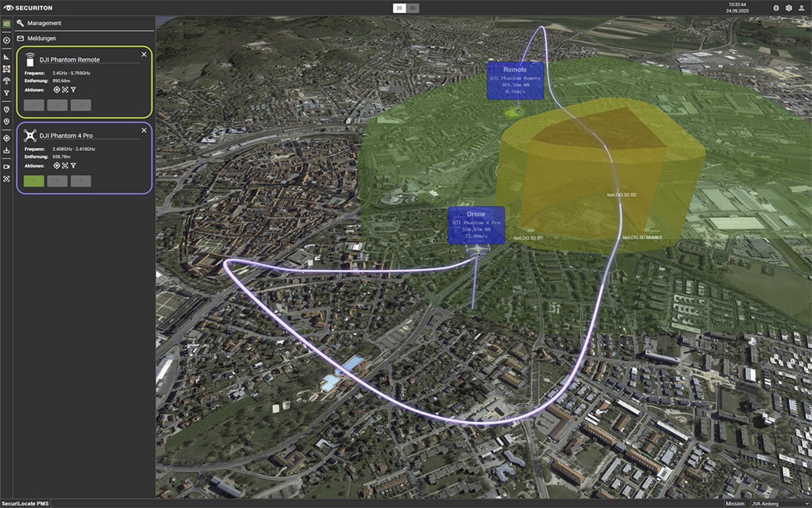Click the crosshair target icon in left sidebar
Viewport: 812px width, 508px height.
coord(6,138)
